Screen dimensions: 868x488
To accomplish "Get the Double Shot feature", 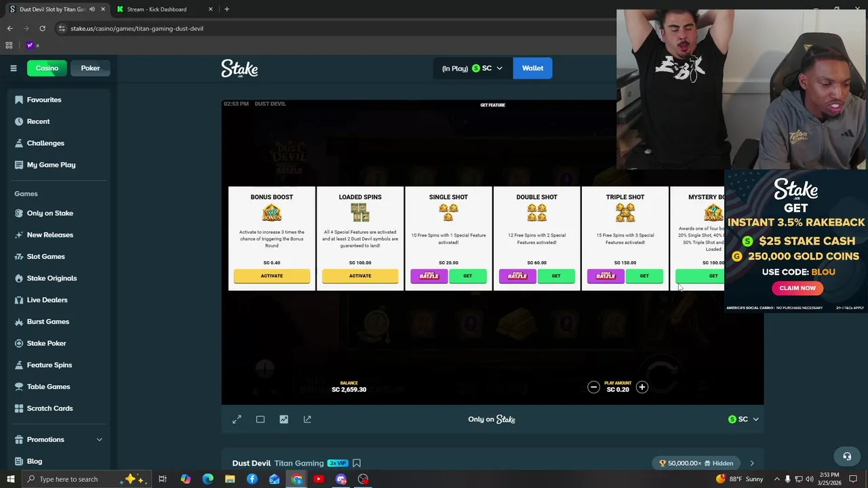I will [556, 276].
